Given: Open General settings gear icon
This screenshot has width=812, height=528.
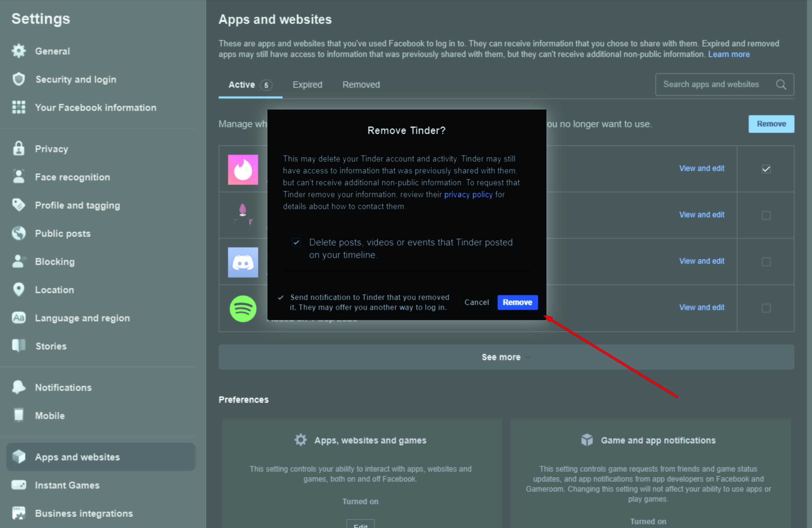Looking at the screenshot, I should pos(19,51).
